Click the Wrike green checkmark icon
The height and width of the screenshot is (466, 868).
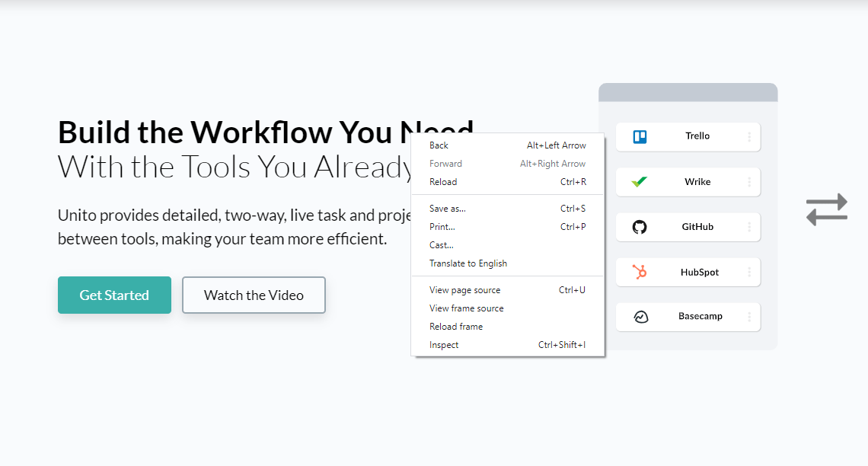[x=640, y=181]
